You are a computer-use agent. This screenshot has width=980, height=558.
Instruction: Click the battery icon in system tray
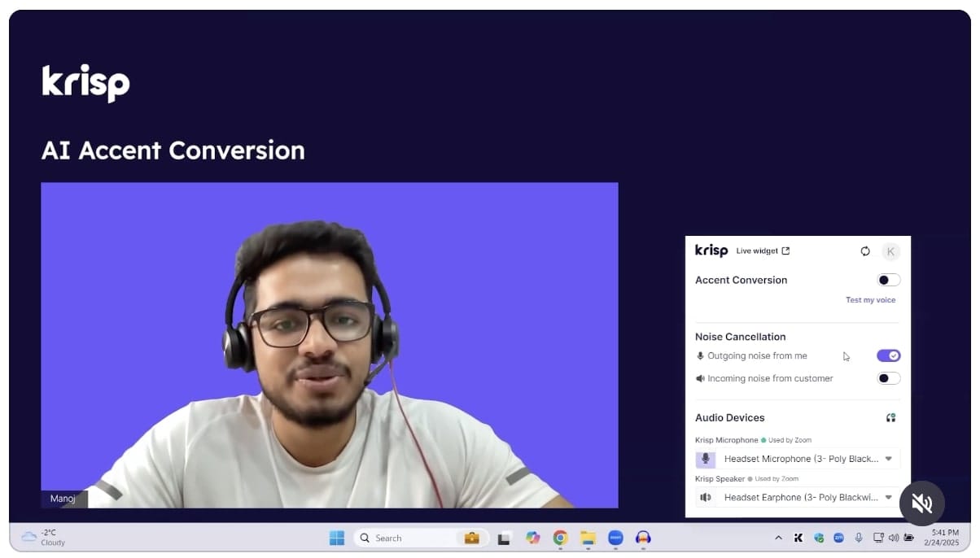(908, 538)
